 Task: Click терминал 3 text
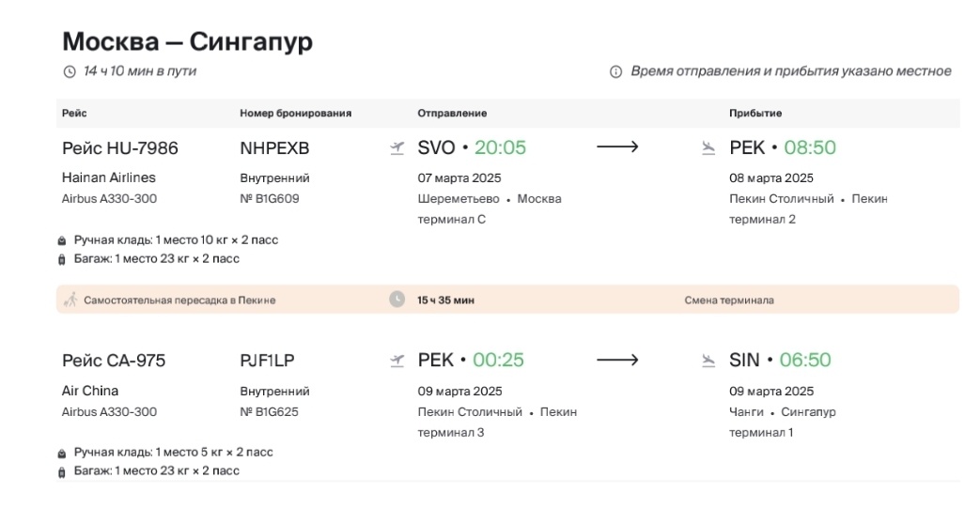(451, 432)
